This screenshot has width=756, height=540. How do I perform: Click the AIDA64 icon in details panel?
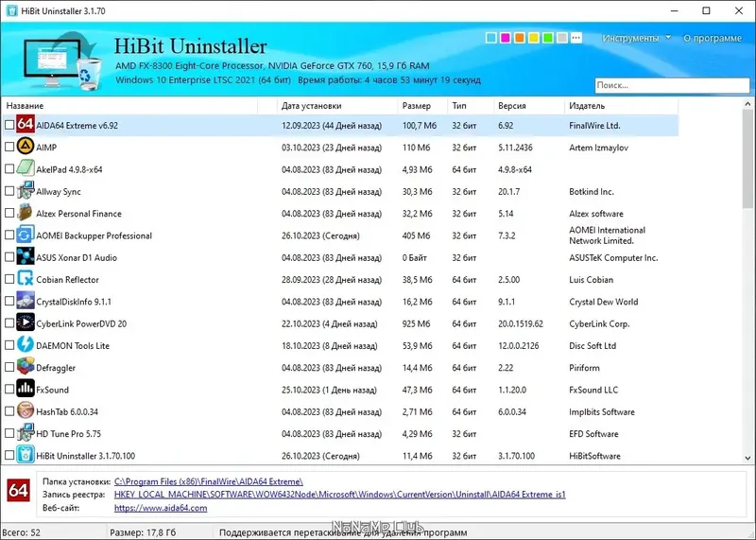click(x=18, y=490)
